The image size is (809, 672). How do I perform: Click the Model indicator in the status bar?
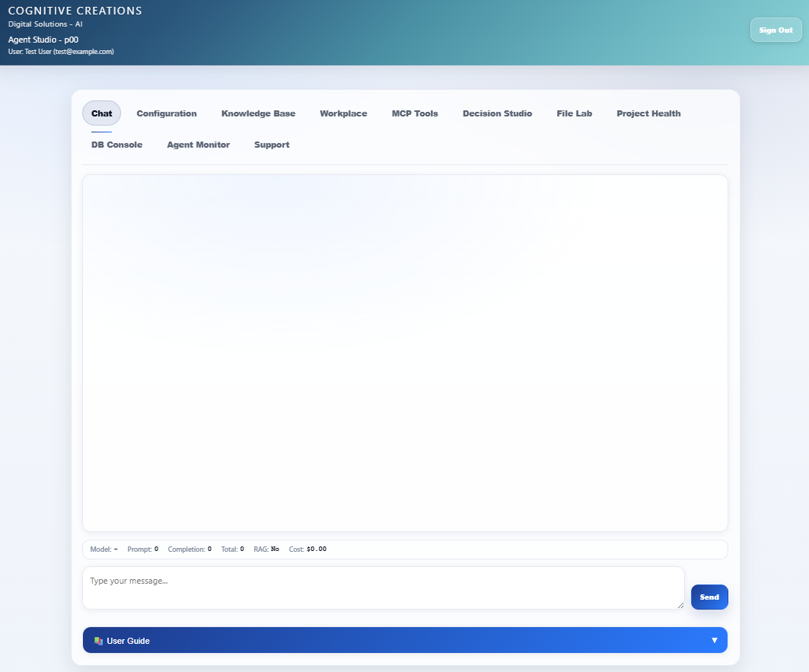(x=104, y=549)
